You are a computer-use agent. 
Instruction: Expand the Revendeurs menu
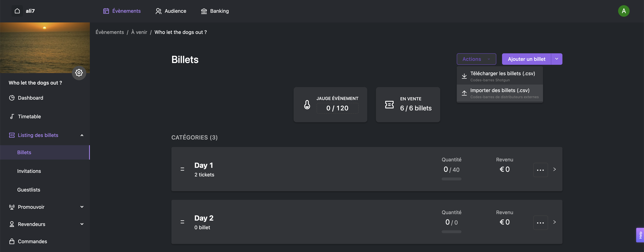coord(82,224)
